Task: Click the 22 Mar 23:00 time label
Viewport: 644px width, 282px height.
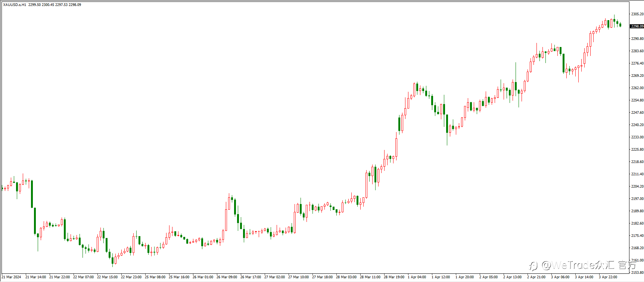Action: click(131, 277)
